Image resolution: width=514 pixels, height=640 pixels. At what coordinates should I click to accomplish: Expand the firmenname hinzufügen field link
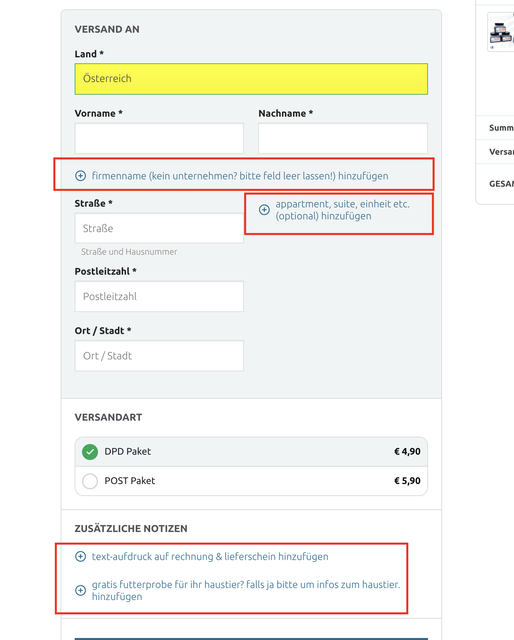[240, 176]
